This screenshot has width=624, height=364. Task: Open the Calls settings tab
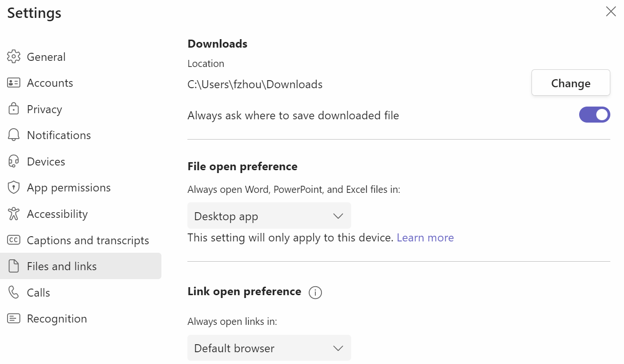tap(38, 293)
